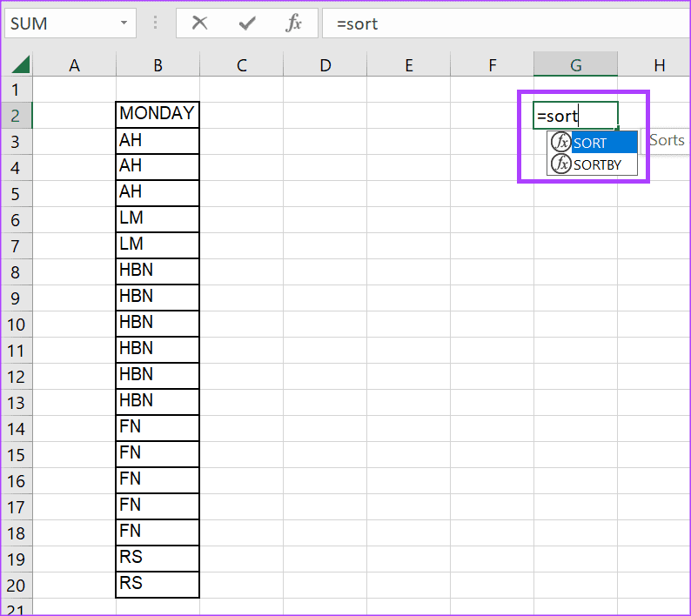Click the fx icon beside SORT suggestion

(x=561, y=144)
